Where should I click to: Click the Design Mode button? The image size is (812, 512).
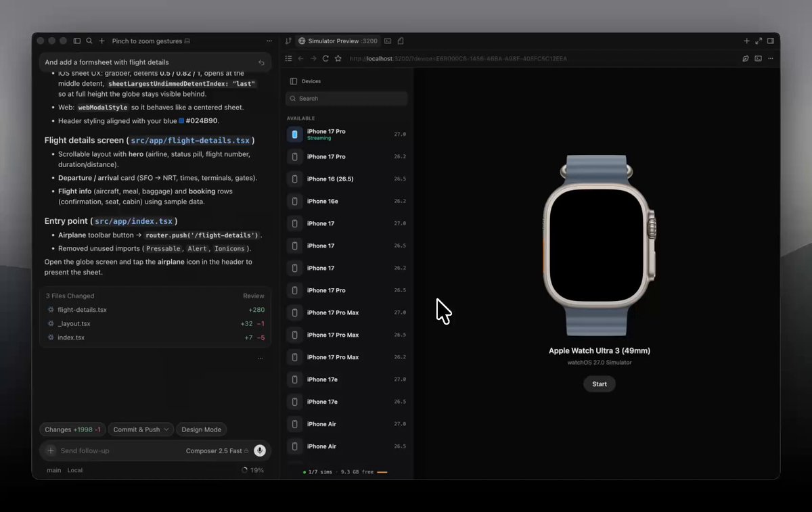click(x=201, y=429)
